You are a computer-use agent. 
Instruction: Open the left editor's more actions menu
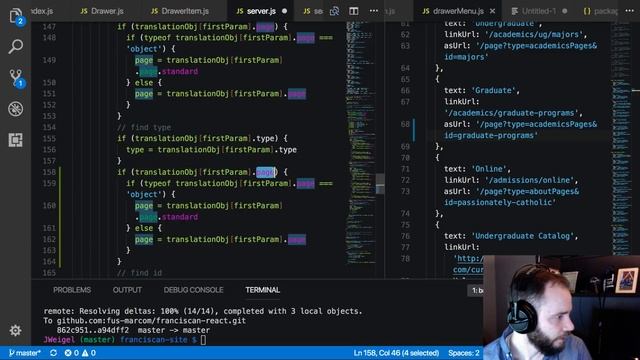click(373, 11)
